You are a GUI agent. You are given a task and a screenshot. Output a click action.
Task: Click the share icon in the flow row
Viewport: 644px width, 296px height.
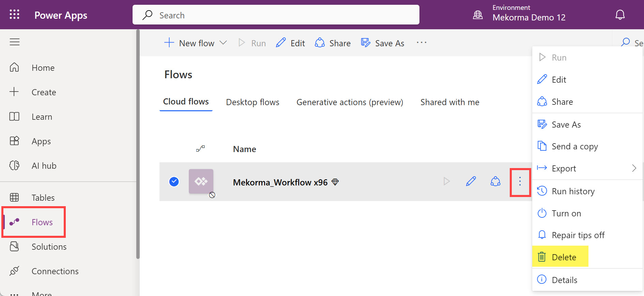point(495,181)
